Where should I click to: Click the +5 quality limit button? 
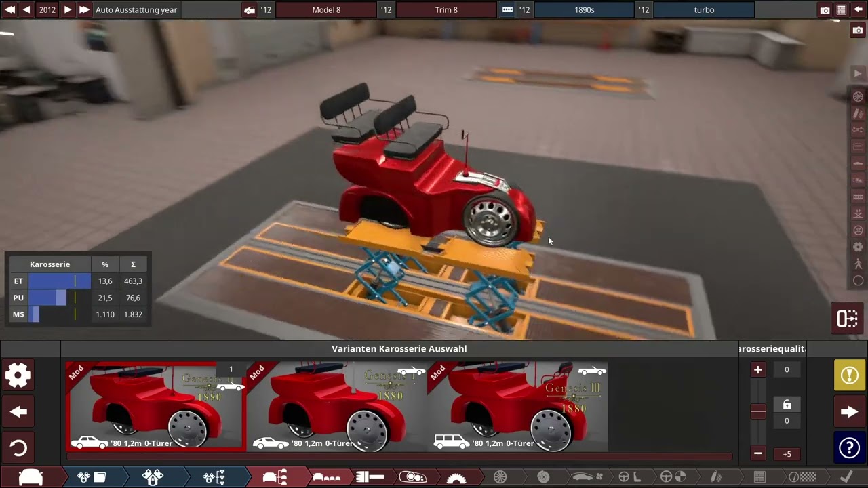(x=787, y=454)
